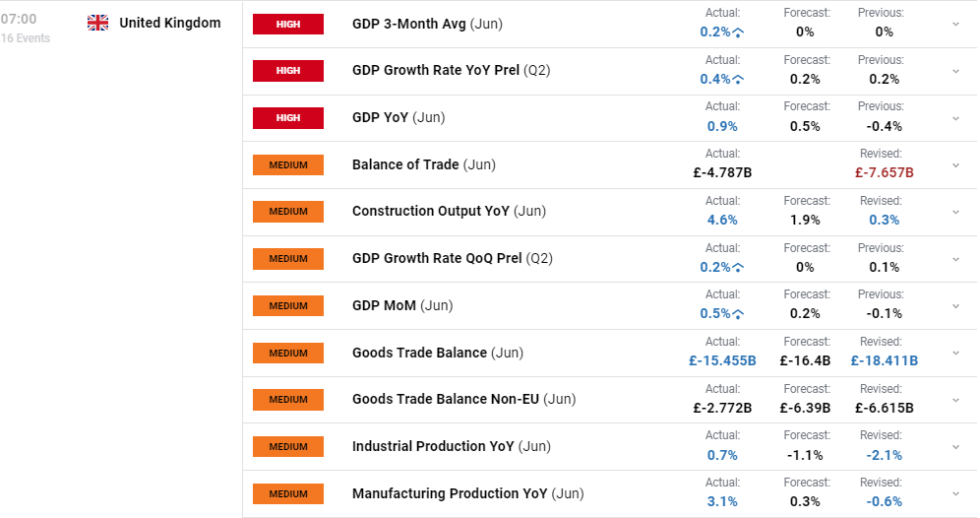Click surprise arrow icon next to GDP Growth YoY Prel actual
Image resolution: width=980 pixels, height=518 pixels.
pyautogui.click(x=738, y=80)
